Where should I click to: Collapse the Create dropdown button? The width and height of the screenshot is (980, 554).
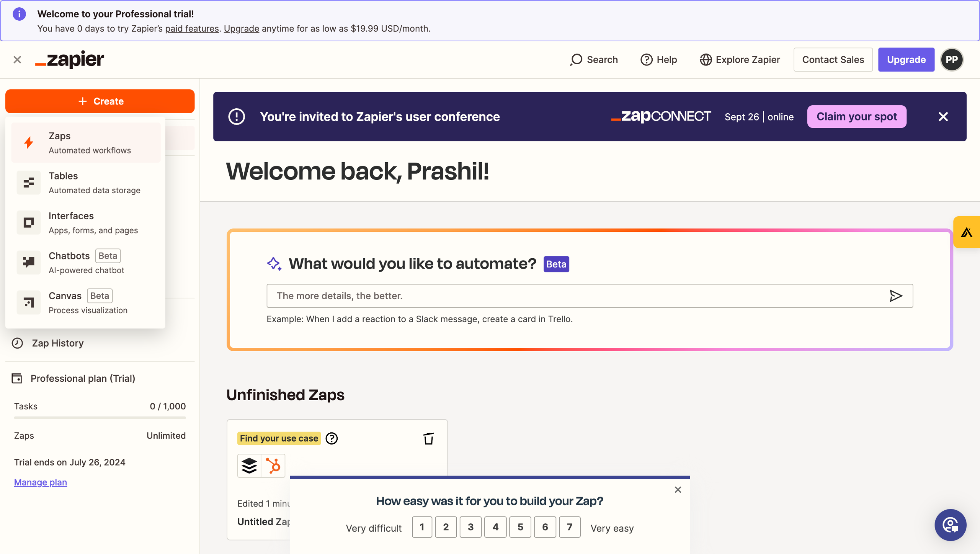click(100, 101)
